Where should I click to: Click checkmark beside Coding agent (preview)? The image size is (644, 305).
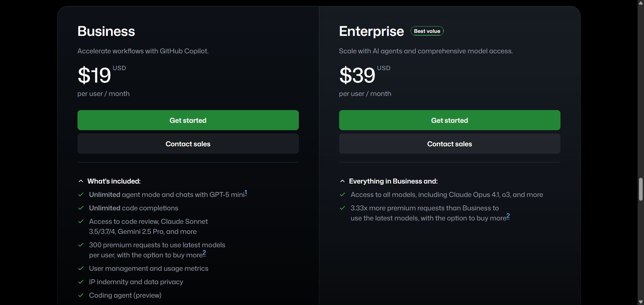point(81,295)
